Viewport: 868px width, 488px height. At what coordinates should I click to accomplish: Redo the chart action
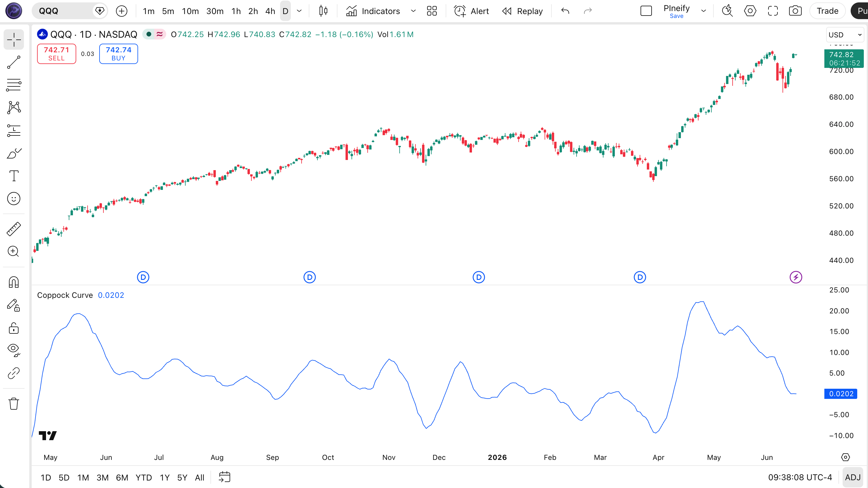[588, 11]
